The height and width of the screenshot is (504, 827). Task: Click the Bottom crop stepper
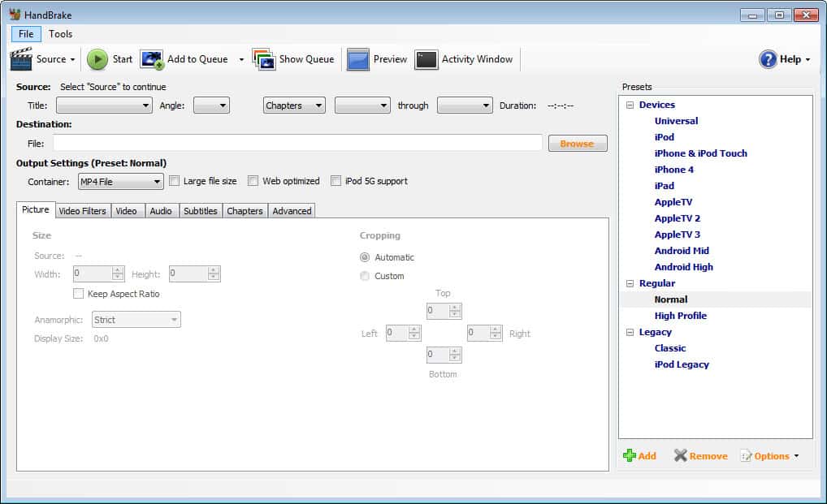444,355
